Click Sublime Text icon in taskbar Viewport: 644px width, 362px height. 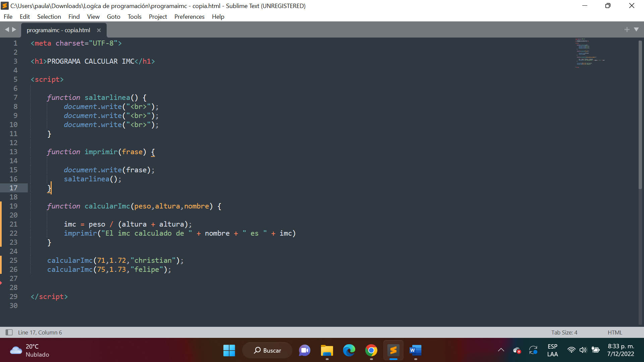pyautogui.click(x=393, y=350)
